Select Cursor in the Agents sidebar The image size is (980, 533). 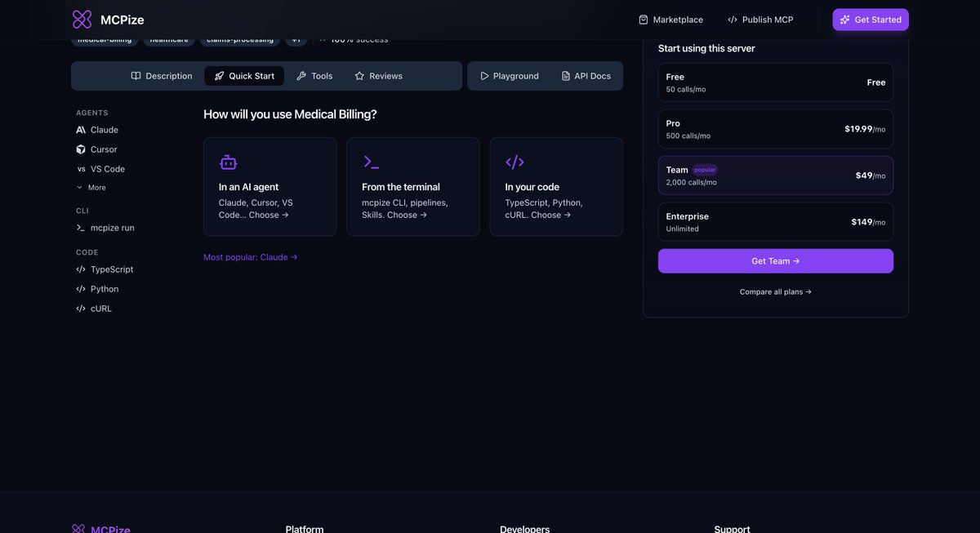tap(97, 149)
